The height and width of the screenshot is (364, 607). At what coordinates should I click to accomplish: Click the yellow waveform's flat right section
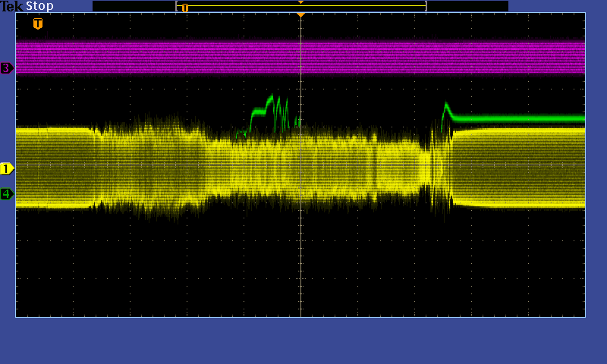[x=524, y=167]
